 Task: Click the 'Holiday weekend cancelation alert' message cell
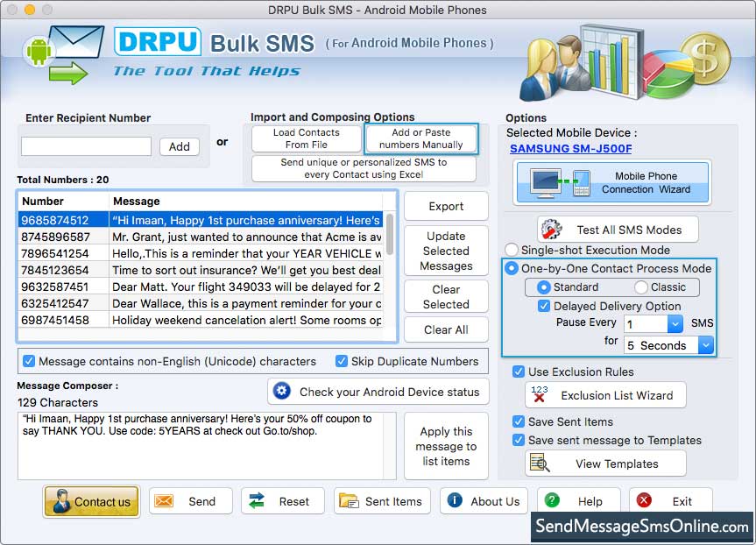click(246, 320)
